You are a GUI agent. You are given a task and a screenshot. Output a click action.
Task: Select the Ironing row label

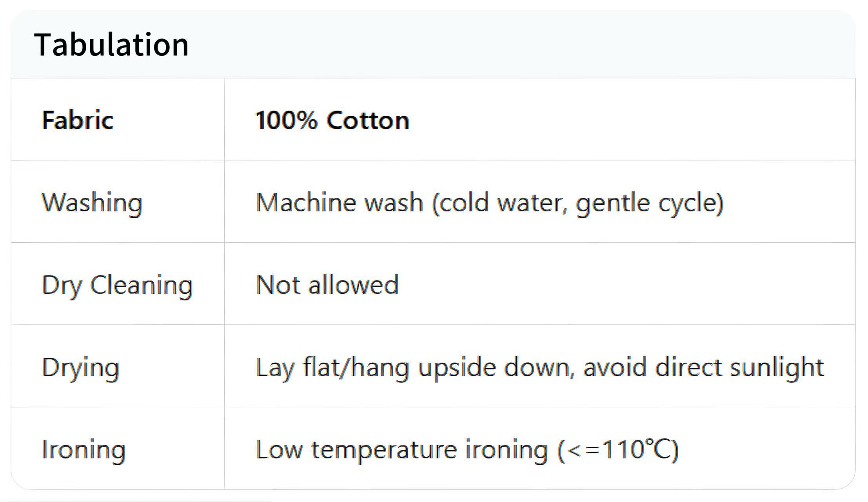[x=83, y=449]
